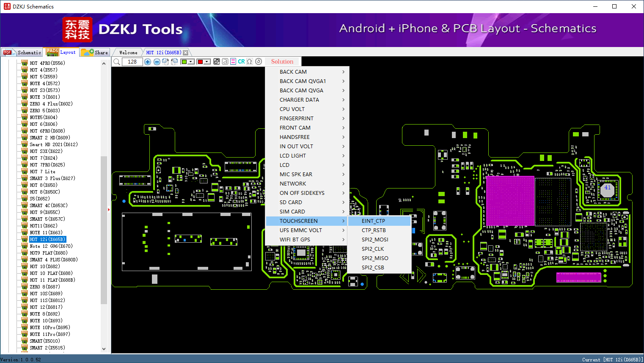Select NOTE 11(X663) in device tree

coord(46,233)
